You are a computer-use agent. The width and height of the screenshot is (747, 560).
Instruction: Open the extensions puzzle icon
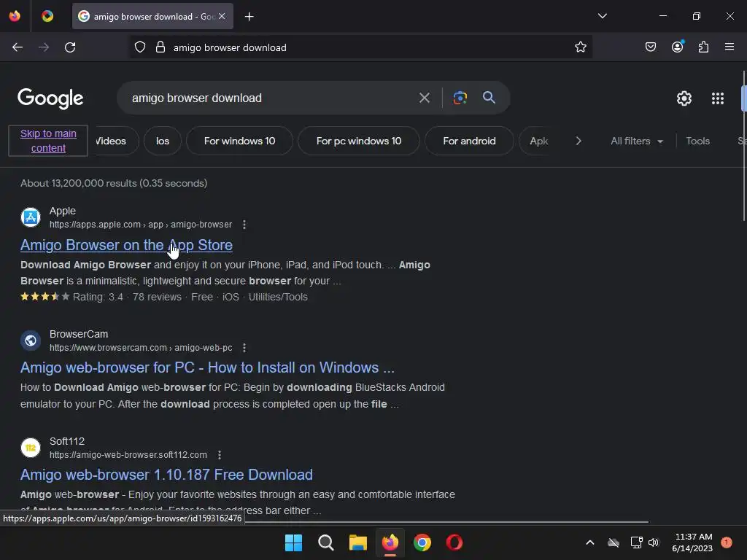703,47
